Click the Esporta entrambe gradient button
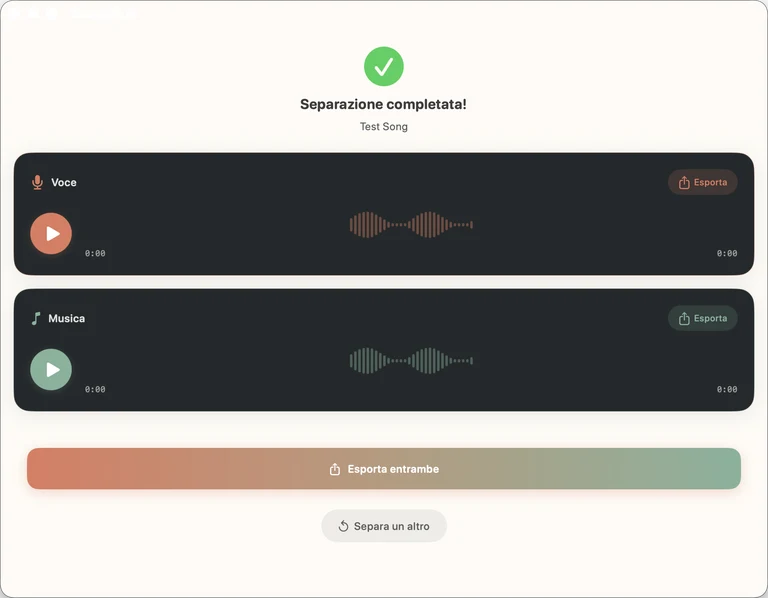Viewport: 768px width, 598px height. tap(384, 469)
